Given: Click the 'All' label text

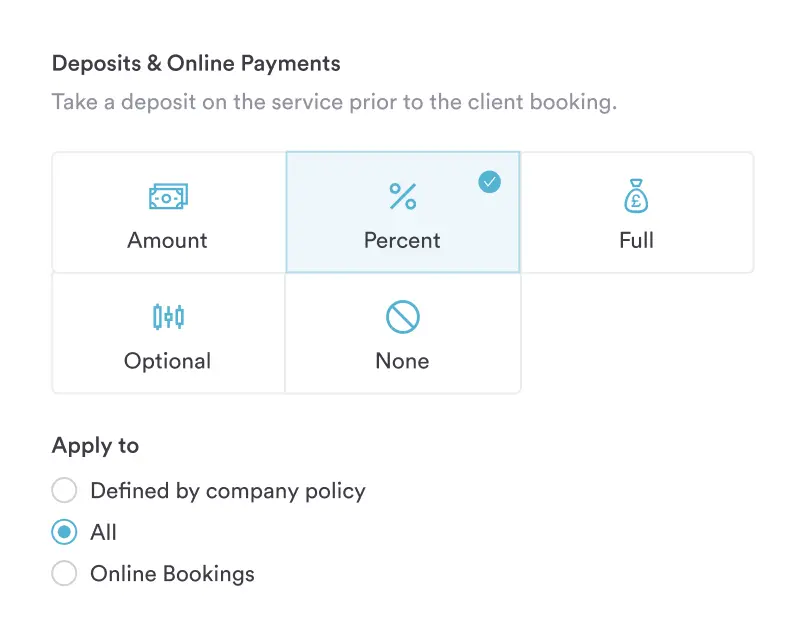Looking at the screenshot, I should pos(103,532).
